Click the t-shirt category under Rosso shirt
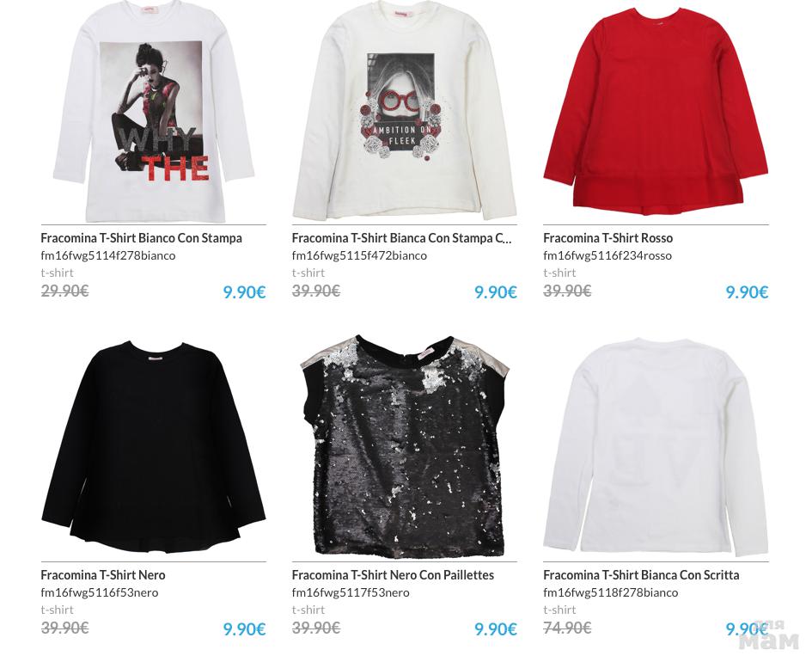Viewport: 812px width, 662px height. tap(559, 273)
